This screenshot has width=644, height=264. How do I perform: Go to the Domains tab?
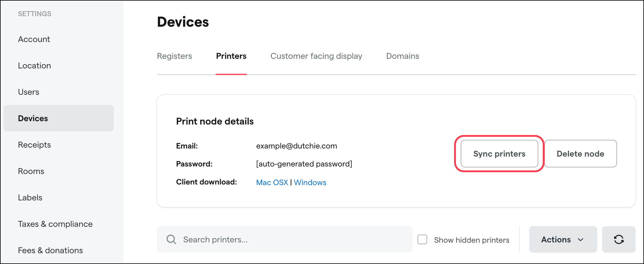(x=403, y=56)
